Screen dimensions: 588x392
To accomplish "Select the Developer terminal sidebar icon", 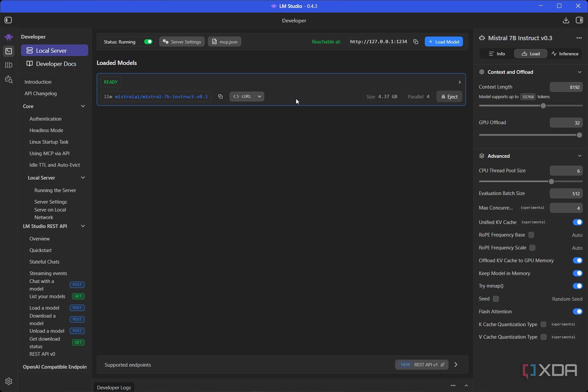I will 9,51.
